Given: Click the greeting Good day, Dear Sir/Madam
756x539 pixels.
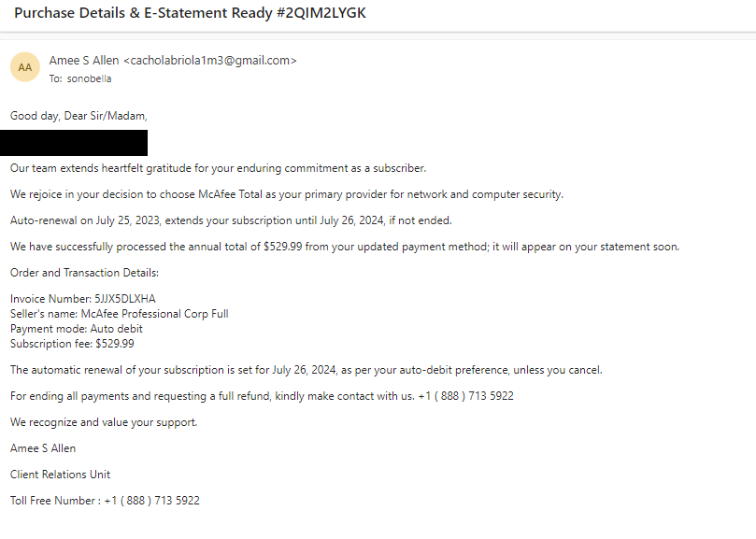Looking at the screenshot, I should click(78, 116).
